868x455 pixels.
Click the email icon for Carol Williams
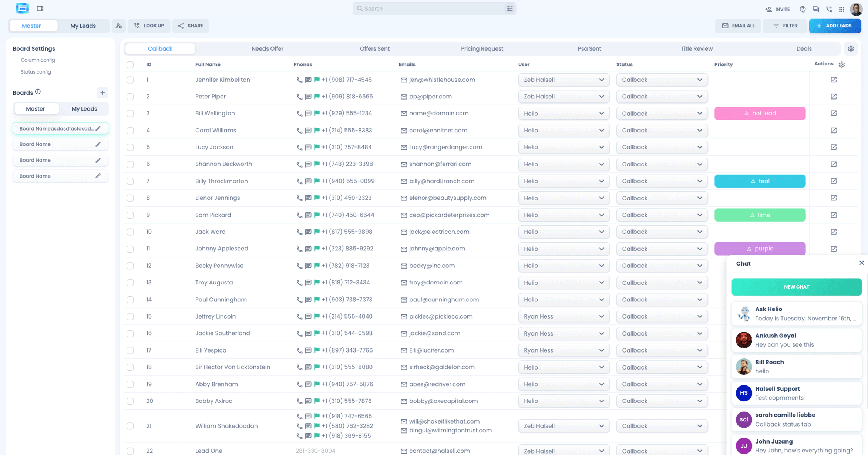(x=404, y=131)
